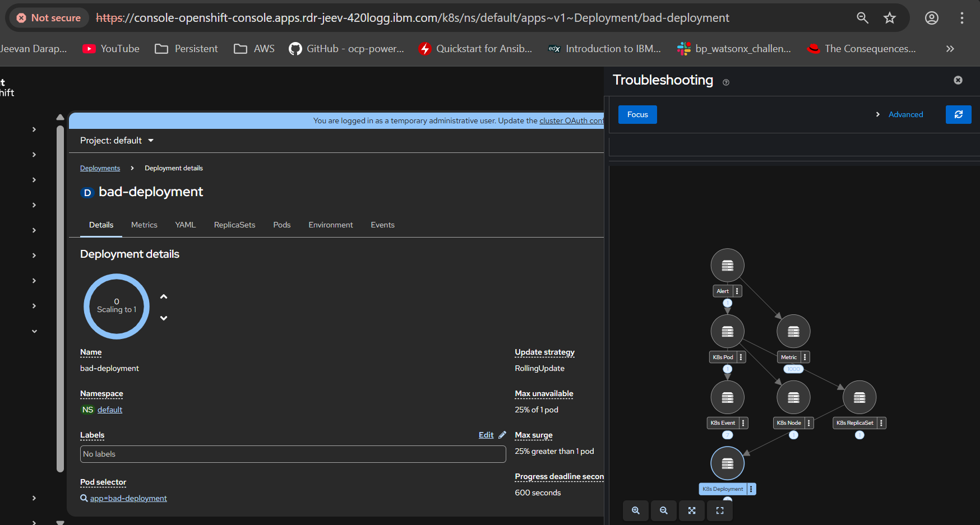Select the Alert node circle

pyautogui.click(x=727, y=265)
